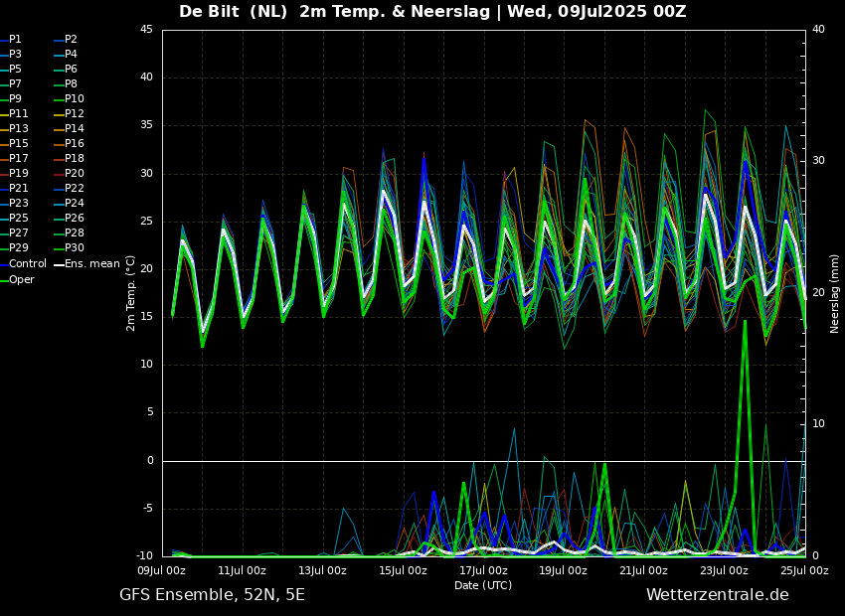Click the 15Jul 00z date tick
This screenshot has width=845, height=616.
(403, 570)
